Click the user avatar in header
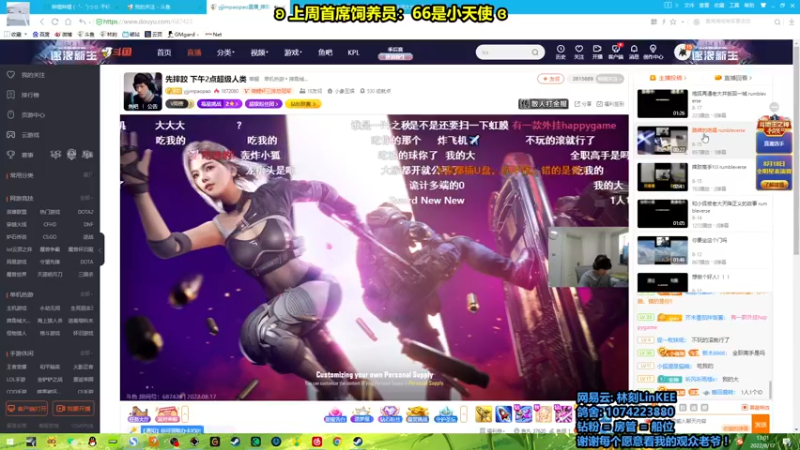The width and height of the screenshot is (800, 450). click(682, 52)
